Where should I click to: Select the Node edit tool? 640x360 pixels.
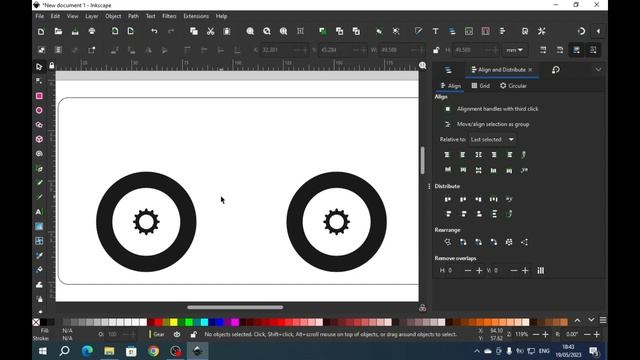39,81
